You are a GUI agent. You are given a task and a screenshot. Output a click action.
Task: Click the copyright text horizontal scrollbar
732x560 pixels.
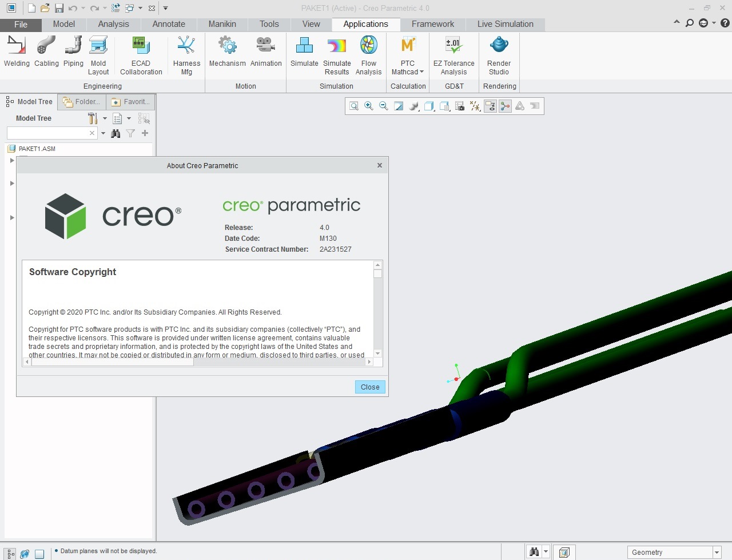[112, 362]
